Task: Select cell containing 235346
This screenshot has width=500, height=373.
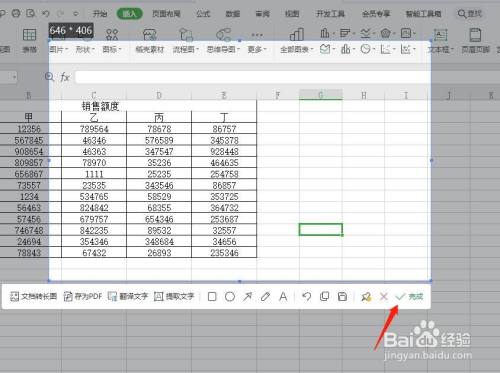Action: 224,253
